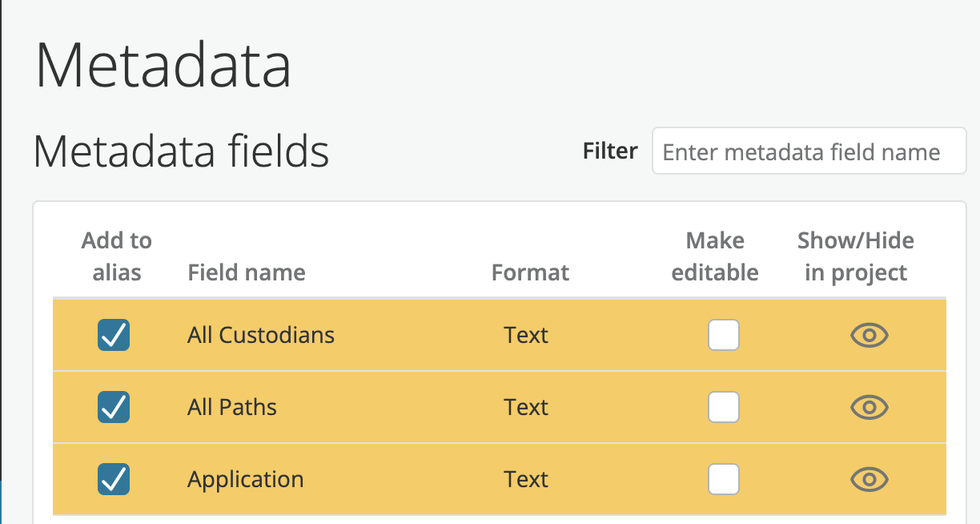Uncheck Add to alias for All Paths
This screenshot has height=524, width=980.
click(x=114, y=407)
